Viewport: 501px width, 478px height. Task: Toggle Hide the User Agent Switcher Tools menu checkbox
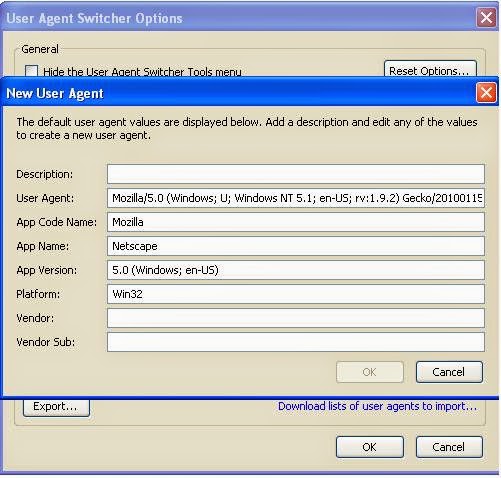tap(31, 71)
